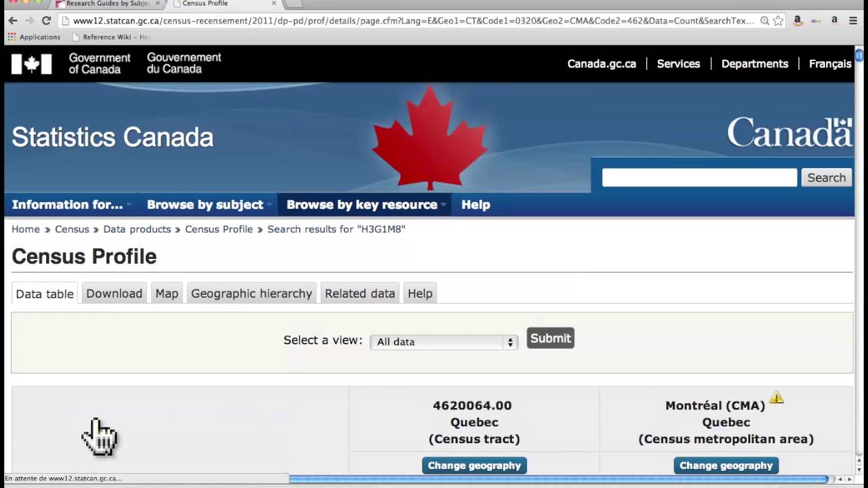
Task: Click the Canadian flag icon in header
Action: click(31, 64)
